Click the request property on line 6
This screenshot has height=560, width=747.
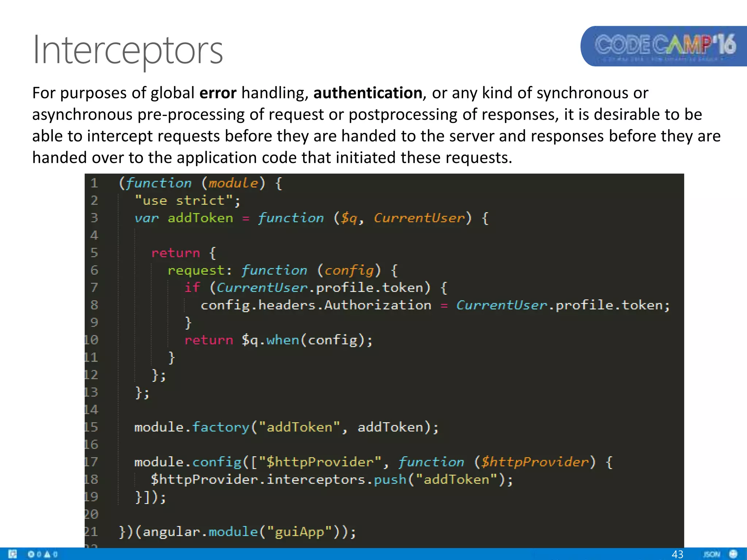click(196, 271)
